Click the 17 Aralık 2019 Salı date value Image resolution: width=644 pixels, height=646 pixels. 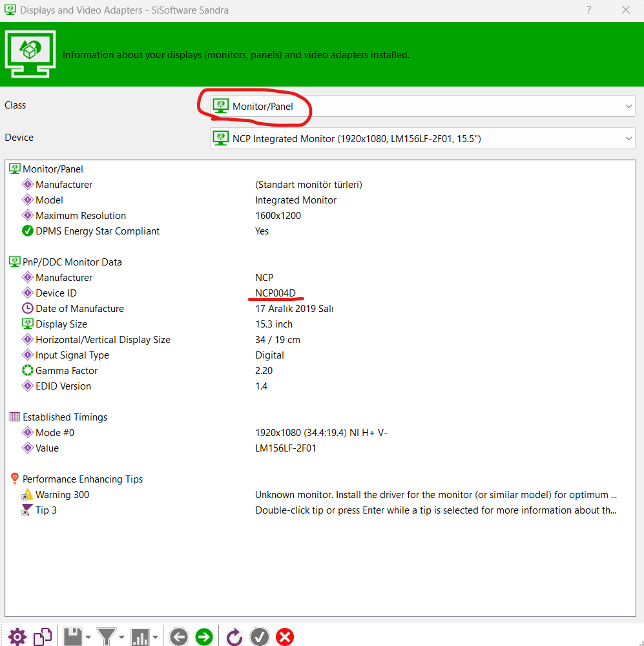pos(294,309)
